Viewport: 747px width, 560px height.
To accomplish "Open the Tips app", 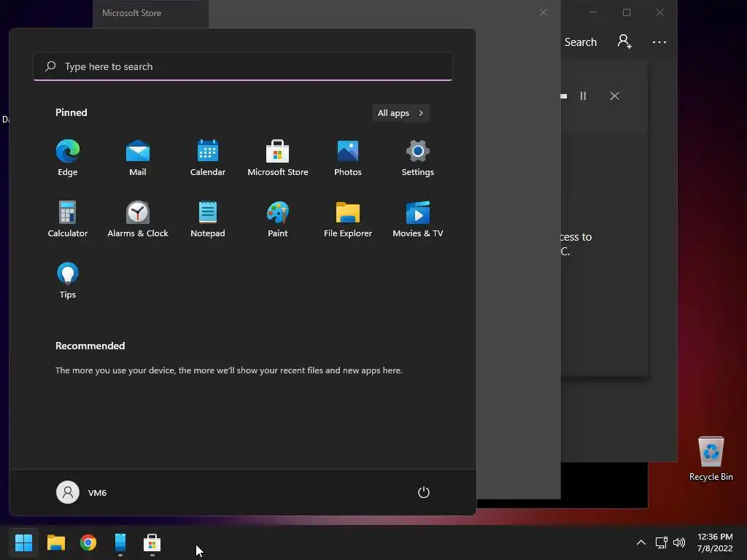I will coord(68,281).
